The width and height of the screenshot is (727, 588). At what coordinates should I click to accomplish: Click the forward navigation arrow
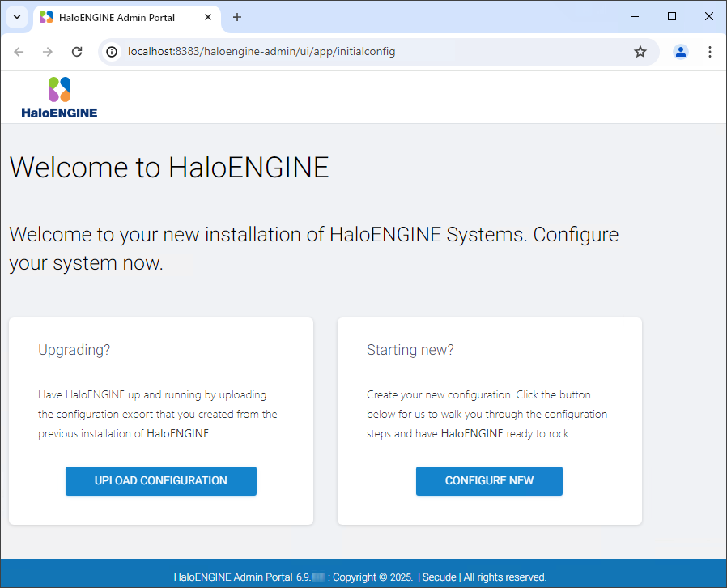tap(48, 51)
